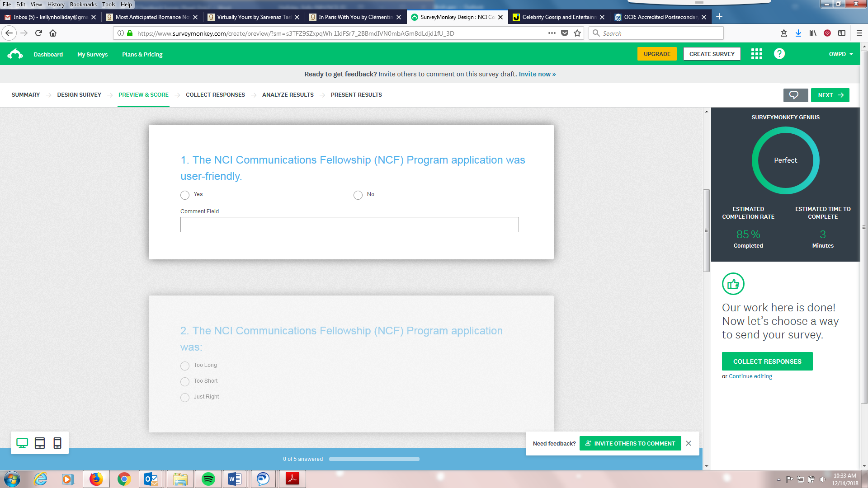The image size is (868, 488).
Task: Choose the Too Long option
Action: pos(185,366)
